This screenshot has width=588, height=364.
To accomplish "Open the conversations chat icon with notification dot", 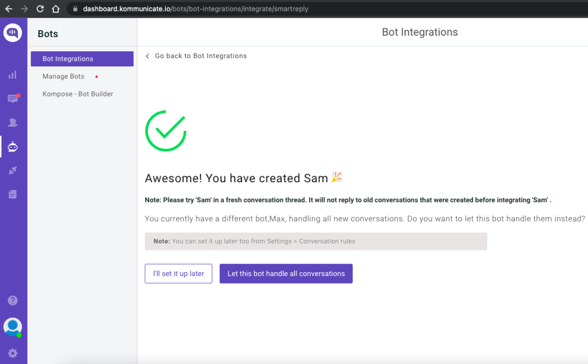I will tap(13, 98).
